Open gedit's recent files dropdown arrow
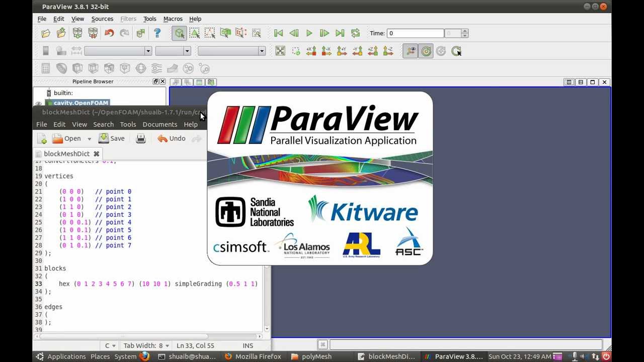This screenshot has width=644, height=362. pos(89,139)
